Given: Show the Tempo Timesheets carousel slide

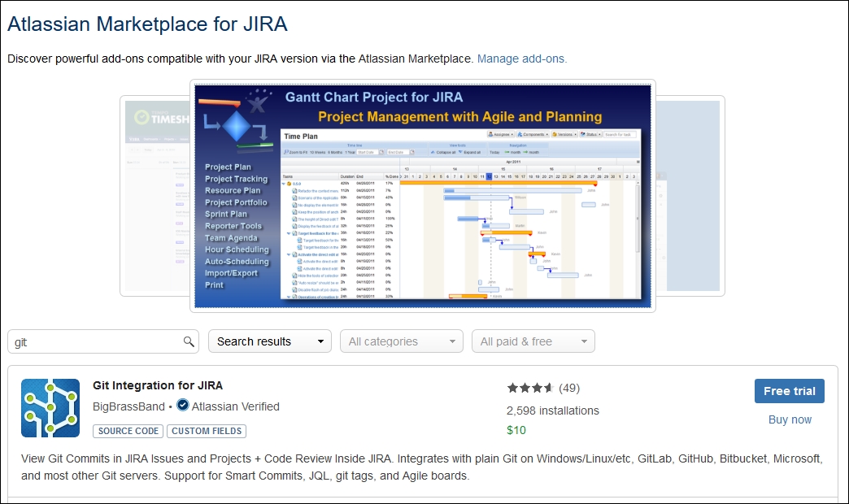Looking at the screenshot, I should click(155, 196).
